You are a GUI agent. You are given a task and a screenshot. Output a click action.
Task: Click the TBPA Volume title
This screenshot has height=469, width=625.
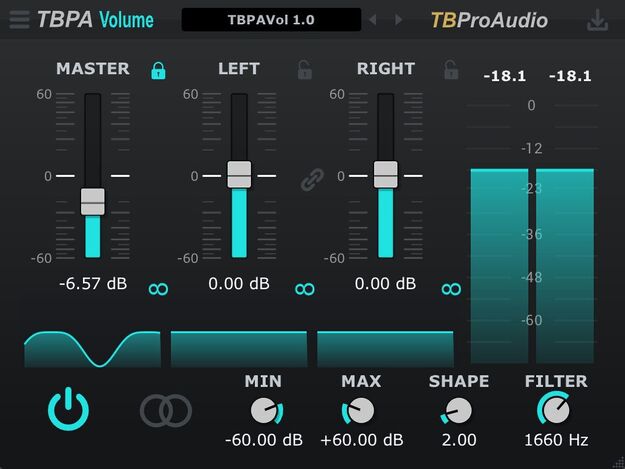pos(95,20)
